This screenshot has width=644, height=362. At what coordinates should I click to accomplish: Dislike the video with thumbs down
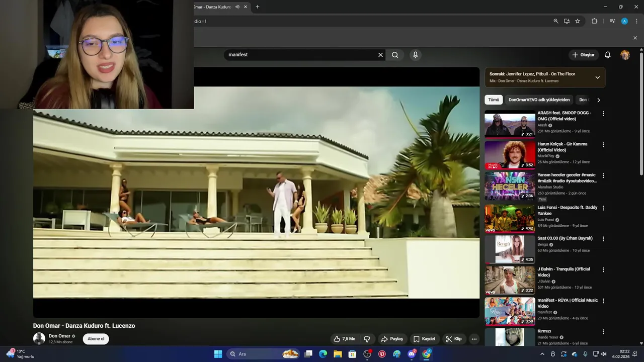tap(367, 339)
